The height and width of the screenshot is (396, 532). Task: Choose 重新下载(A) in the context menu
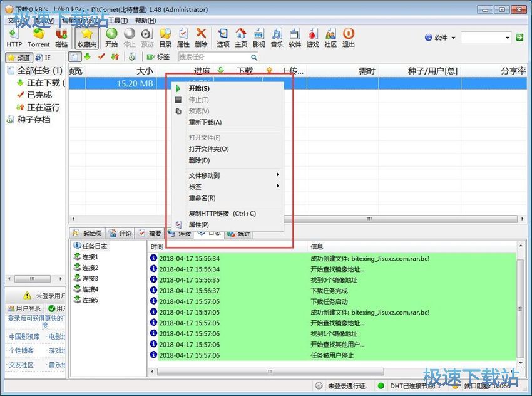228,122
